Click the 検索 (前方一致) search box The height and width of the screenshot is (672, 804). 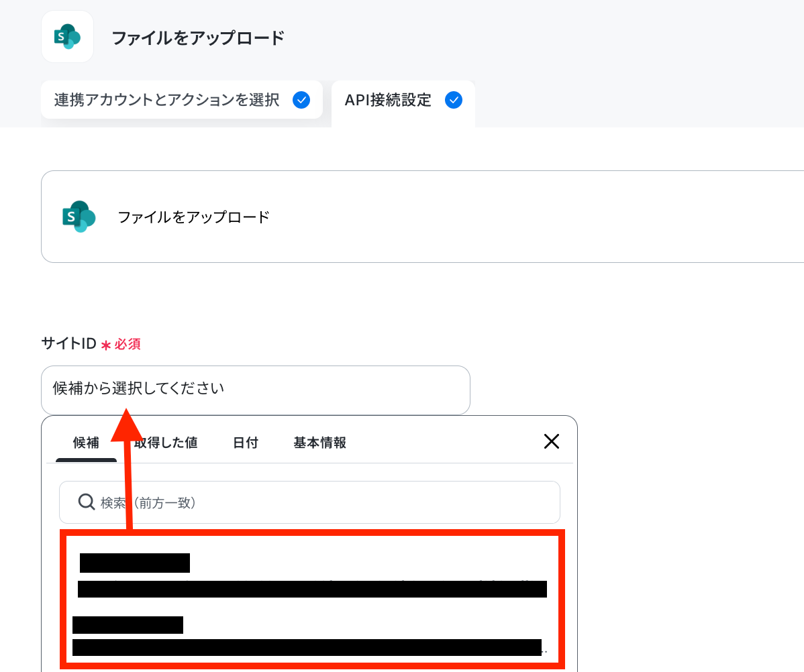click(309, 502)
